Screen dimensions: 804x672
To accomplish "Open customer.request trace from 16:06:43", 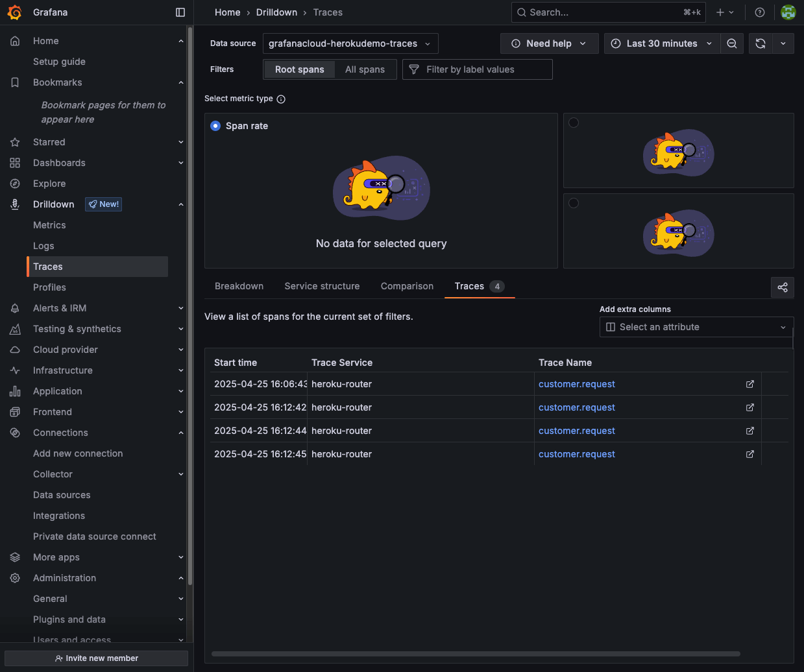I will (x=577, y=384).
